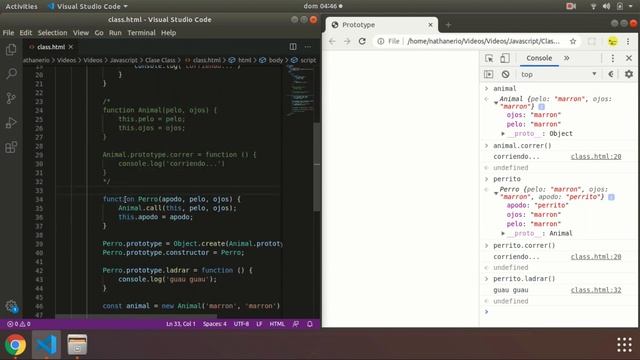The width and height of the screenshot is (640, 360).
Task: Open the Manage gear in VS Code activity bar
Action: [11, 306]
